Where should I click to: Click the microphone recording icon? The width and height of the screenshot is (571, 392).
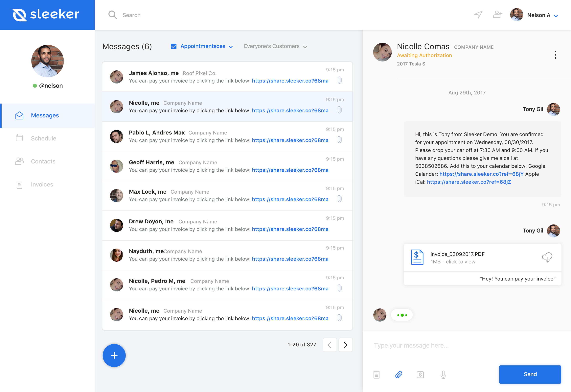click(444, 374)
